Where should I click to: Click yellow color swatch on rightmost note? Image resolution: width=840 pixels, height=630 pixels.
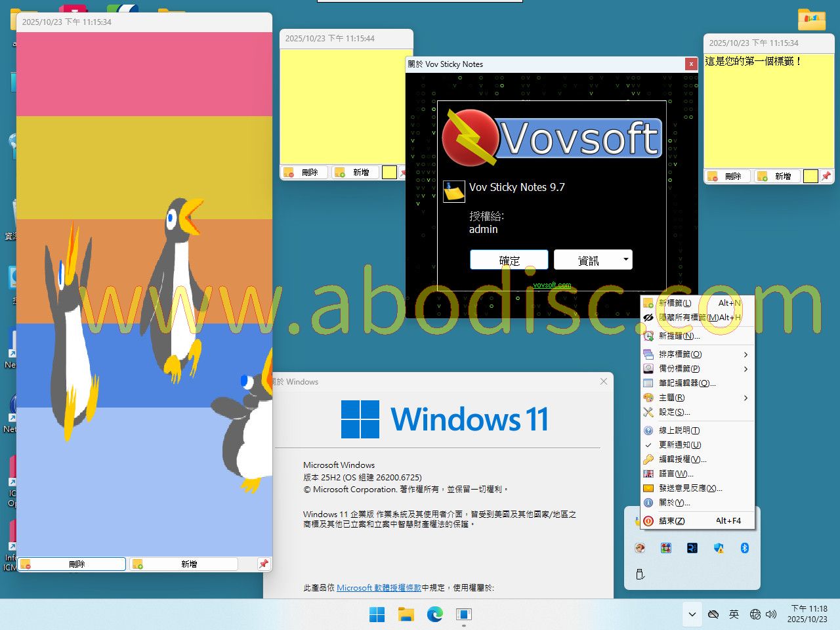(810, 176)
